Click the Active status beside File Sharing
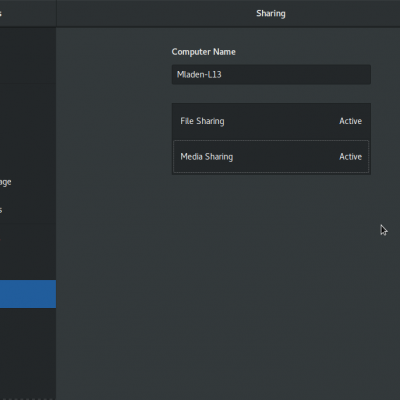This screenshot has height=400, width=400. [350, 121]
